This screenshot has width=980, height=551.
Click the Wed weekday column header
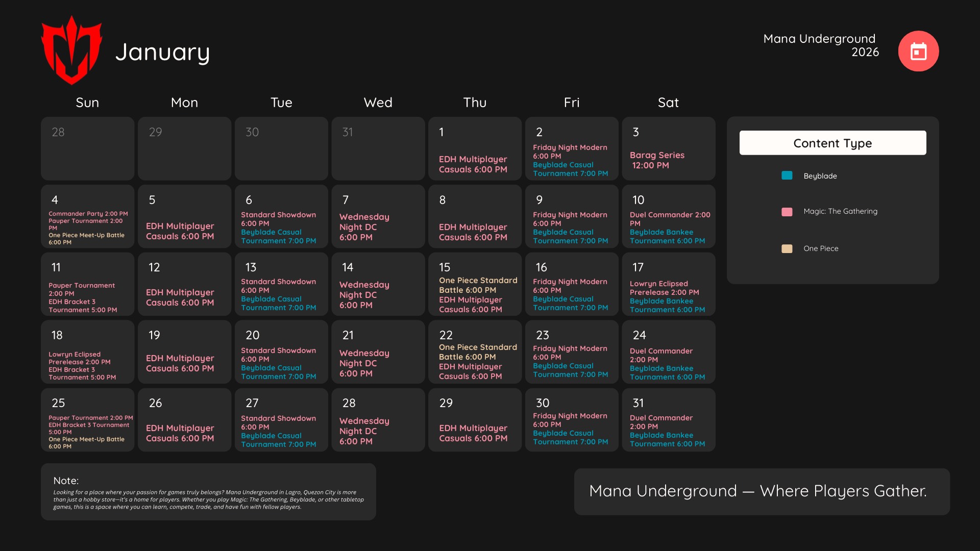(x=378, y=103)
